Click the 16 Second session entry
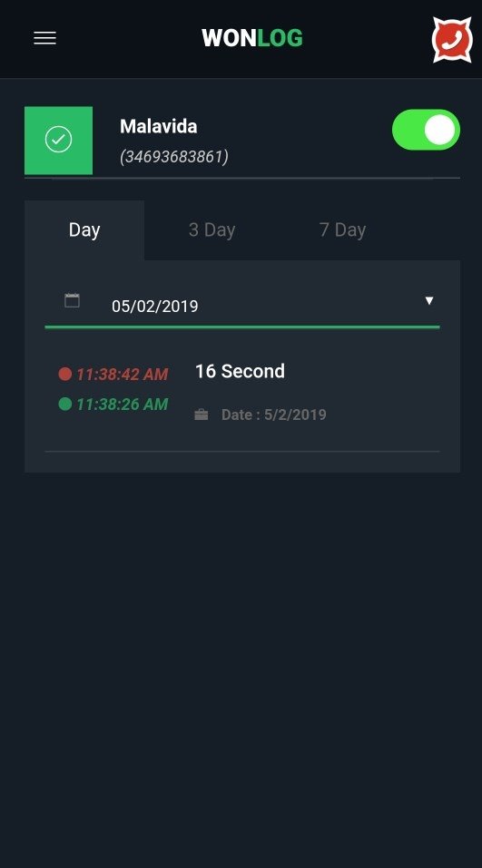482x868 pixels. pos(240,371)
